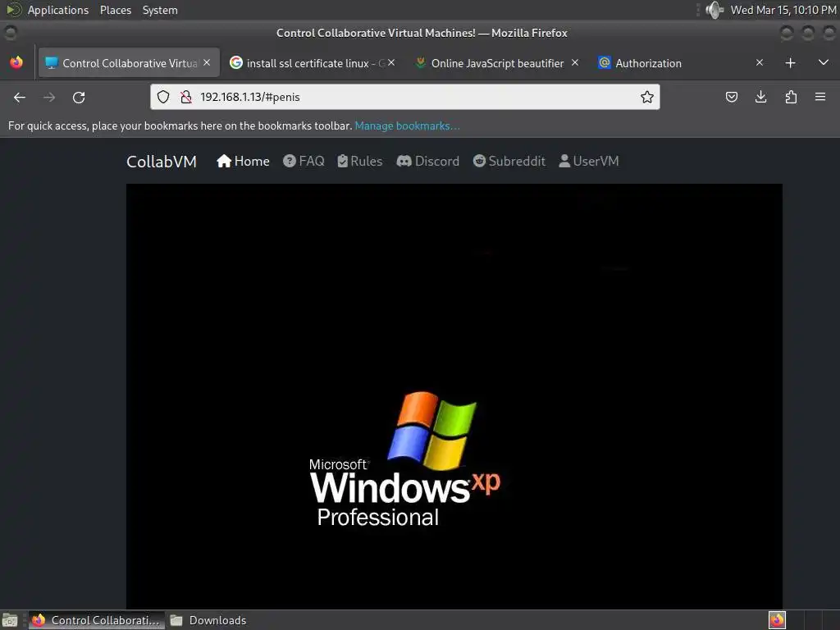Image resolution: width=840 pixels, height=630 pixels.
Task: Reload the current page
Action: click(79, 97)
